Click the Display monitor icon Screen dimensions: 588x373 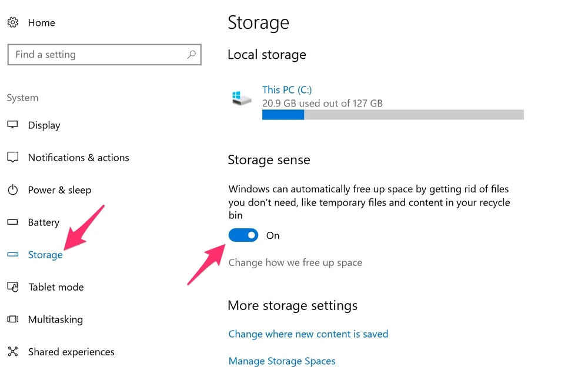[12, 125]
